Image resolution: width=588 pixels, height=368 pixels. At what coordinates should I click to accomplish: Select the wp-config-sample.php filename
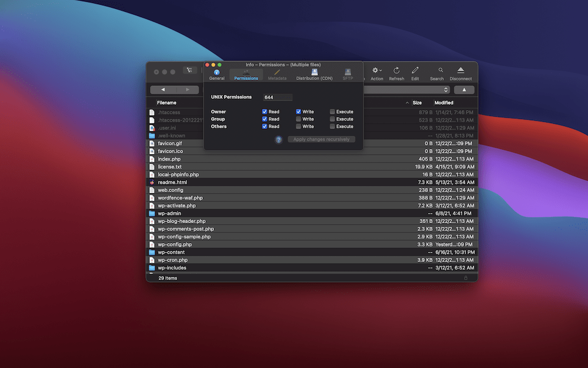point(184,237)
